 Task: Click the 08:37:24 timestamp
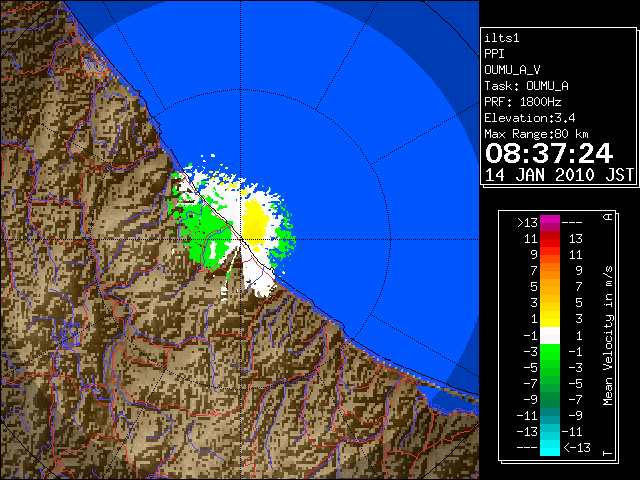pos(549,153)
